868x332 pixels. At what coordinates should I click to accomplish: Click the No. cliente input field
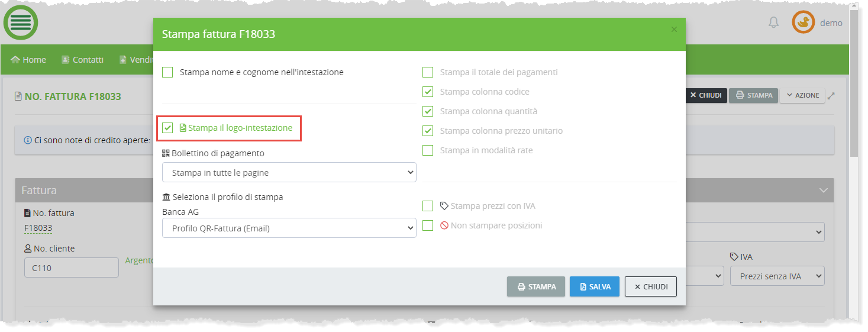[x=71, y=267]
